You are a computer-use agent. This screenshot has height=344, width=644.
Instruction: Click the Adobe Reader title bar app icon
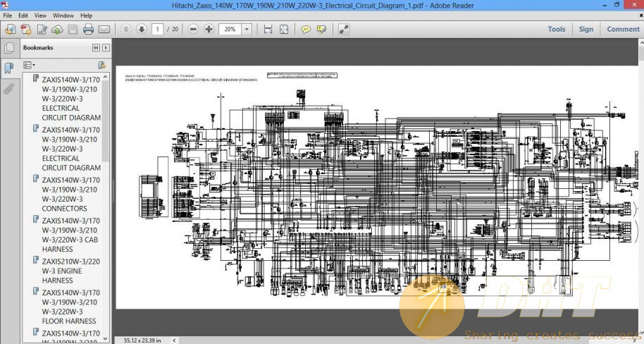coord(5,5)
